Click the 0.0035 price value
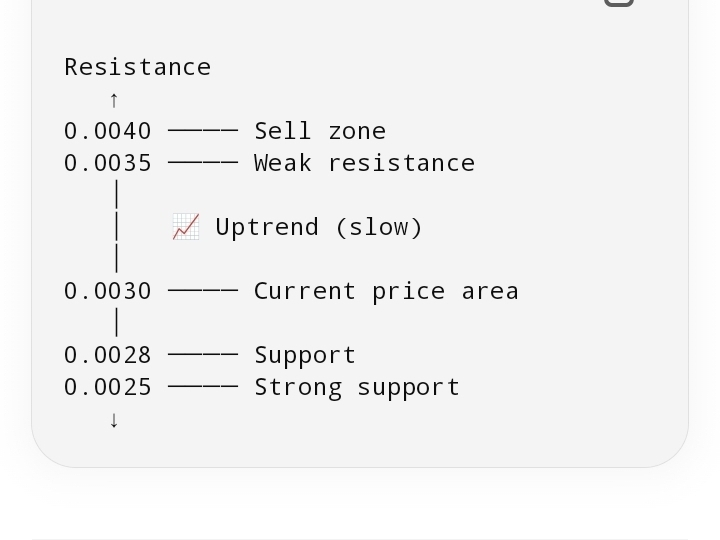 click(x=108, y=163)
